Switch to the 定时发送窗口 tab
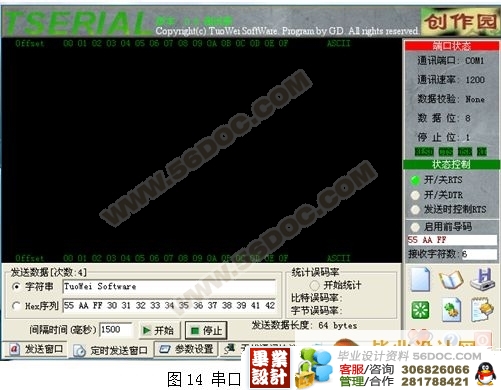501x390 pixels. pos(111,350)
